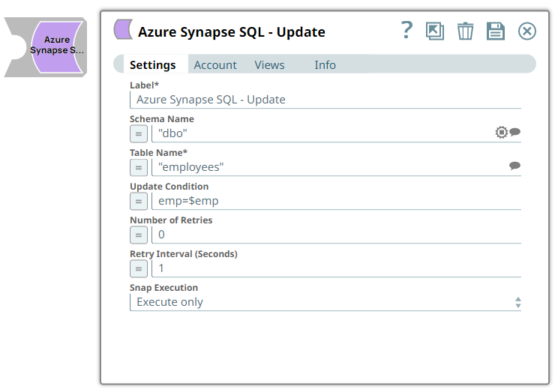Viewport: 555px width, 392px height.
Task: Click the "Snap Execution" label text
Action: tap(164, 288)
